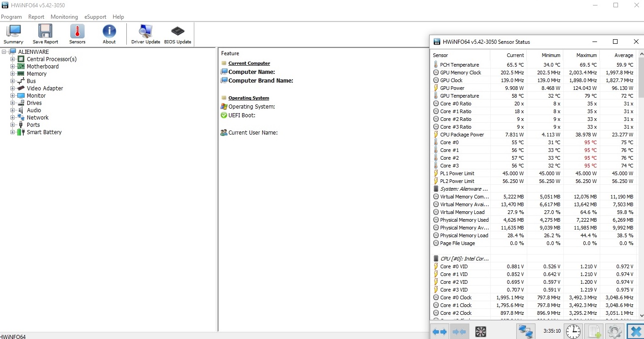Screen dimensions: 644x339
Task: Select the Core #0 VID row
Action: point(533,266)
